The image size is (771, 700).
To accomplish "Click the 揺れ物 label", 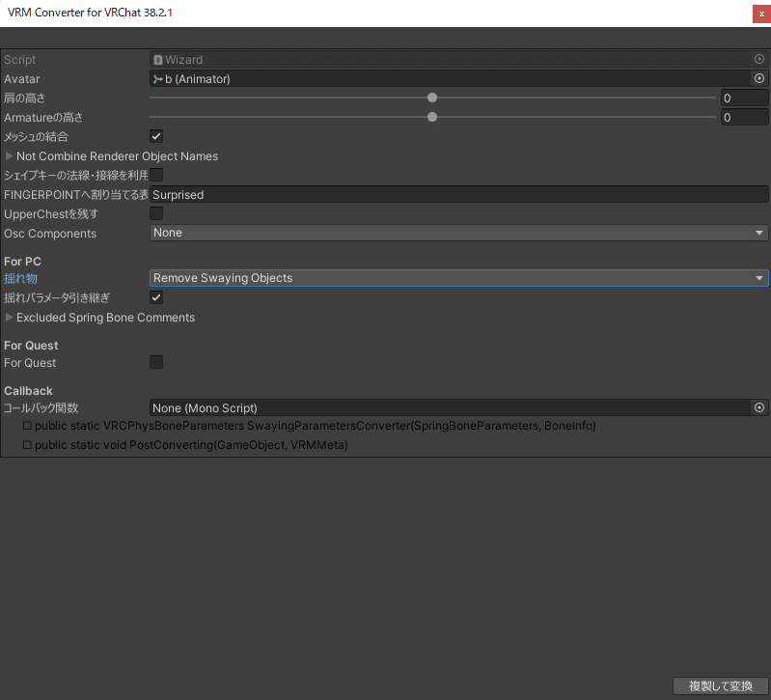I will pos(20,278).
